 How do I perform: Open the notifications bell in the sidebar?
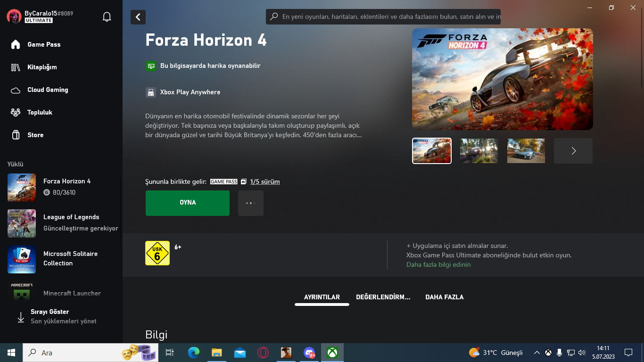point(107,17)
